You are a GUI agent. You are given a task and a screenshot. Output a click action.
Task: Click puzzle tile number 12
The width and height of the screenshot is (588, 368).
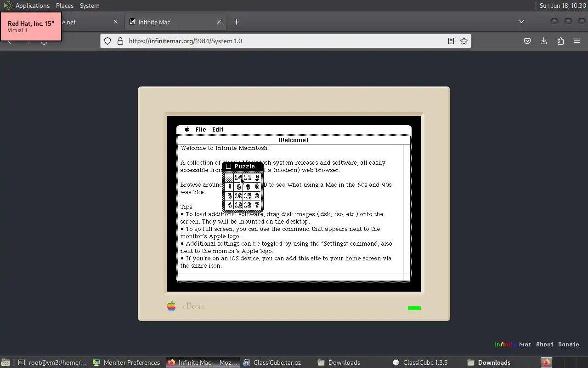pyautogui.click(x=248, y=205)
